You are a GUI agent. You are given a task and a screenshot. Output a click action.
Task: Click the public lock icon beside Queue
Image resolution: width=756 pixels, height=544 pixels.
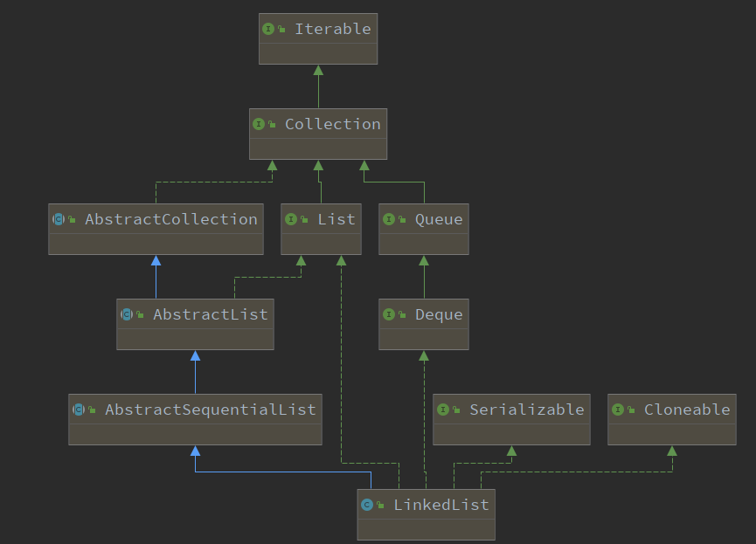point(402,220)
